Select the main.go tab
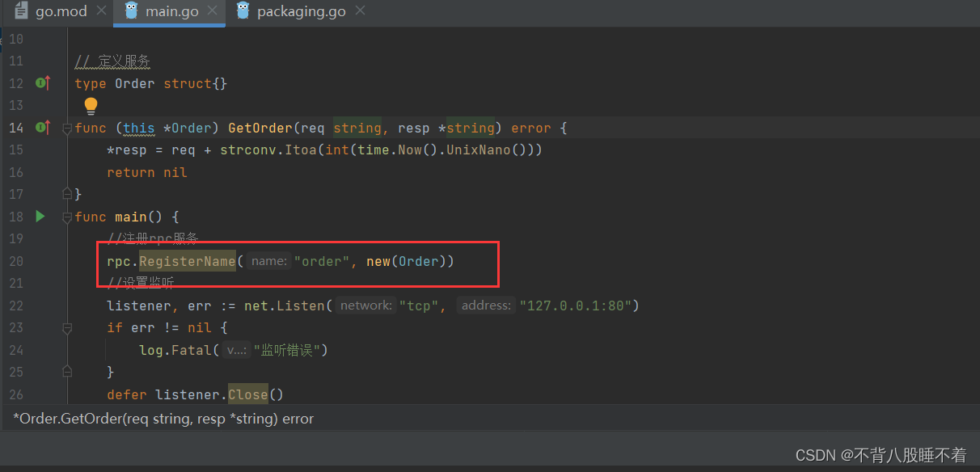 click(170, 11)
